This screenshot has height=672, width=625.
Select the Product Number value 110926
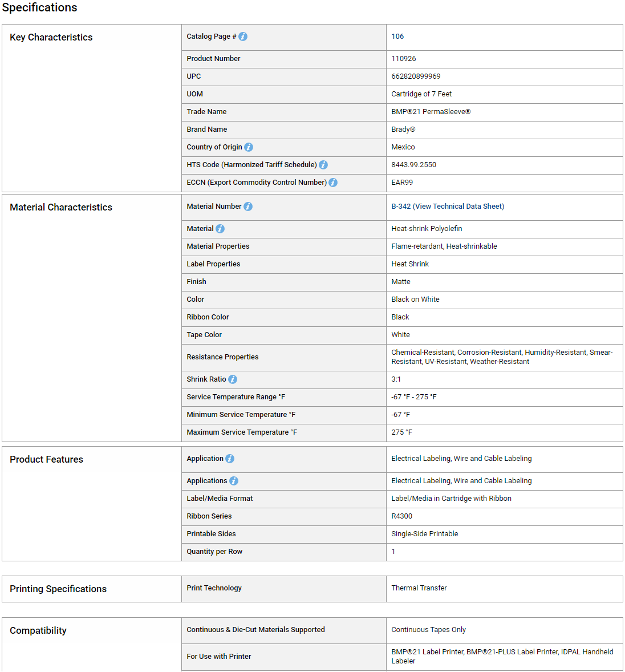click(x=404, y=59)
